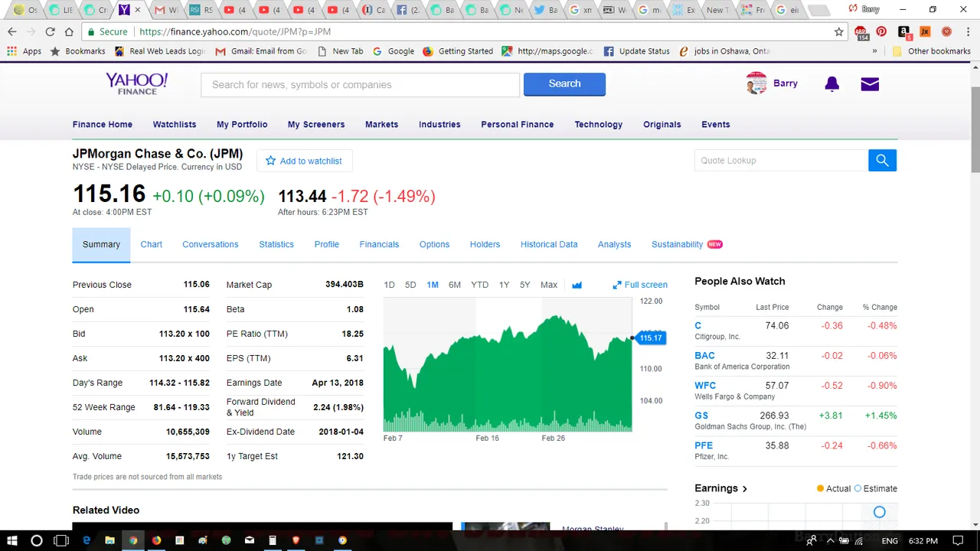Click Barry's profile avatar picture

tap(756, 83)
